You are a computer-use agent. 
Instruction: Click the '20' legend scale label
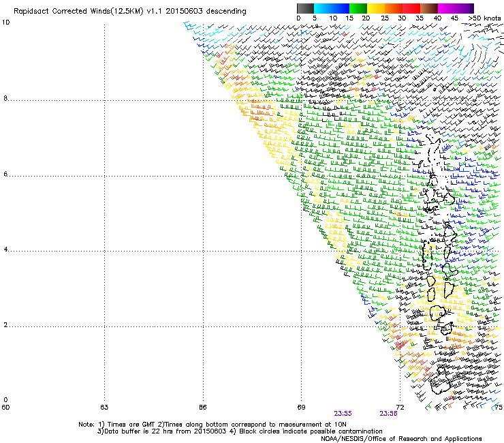[x=366, y=18]
